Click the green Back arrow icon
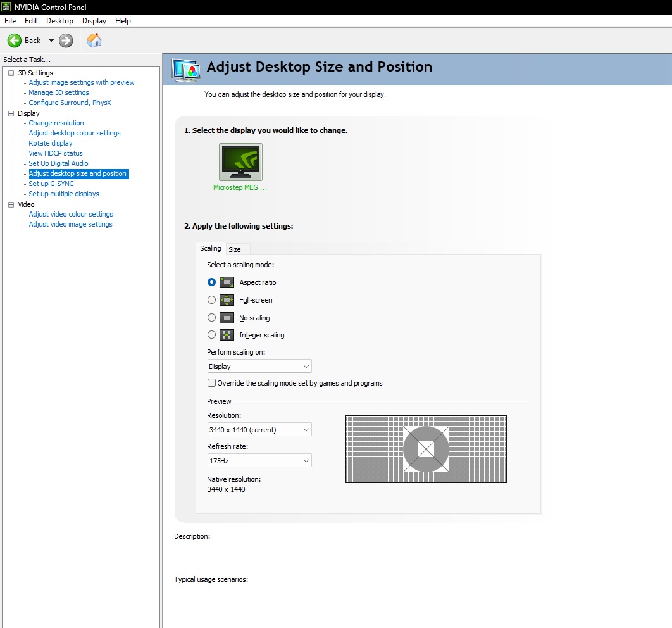 point(15,41)
